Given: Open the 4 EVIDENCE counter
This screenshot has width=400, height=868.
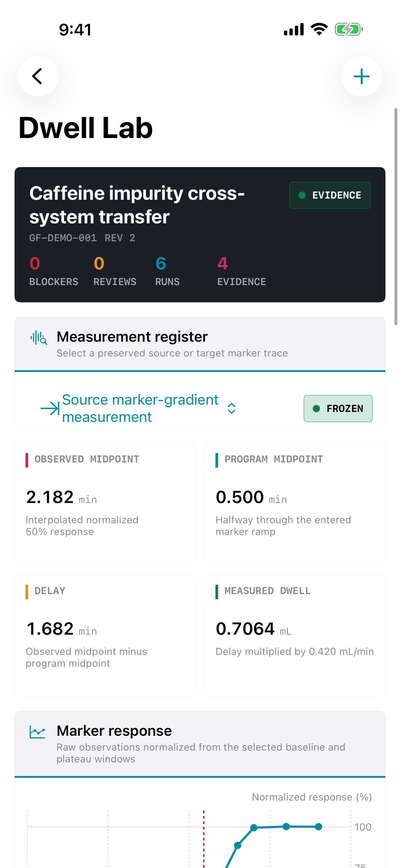Looking at the screenshot, I should [x=242, y=271].
